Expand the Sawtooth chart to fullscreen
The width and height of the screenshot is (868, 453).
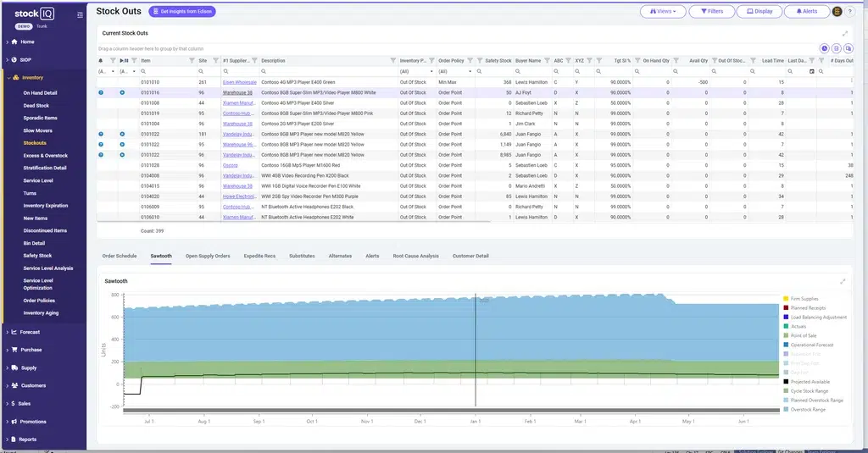click(843, 281)
